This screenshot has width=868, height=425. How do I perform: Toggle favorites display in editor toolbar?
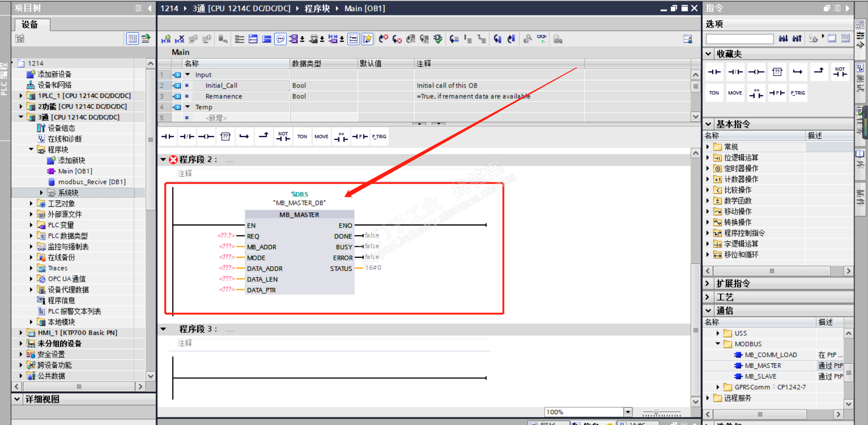(x=367, y=39)
